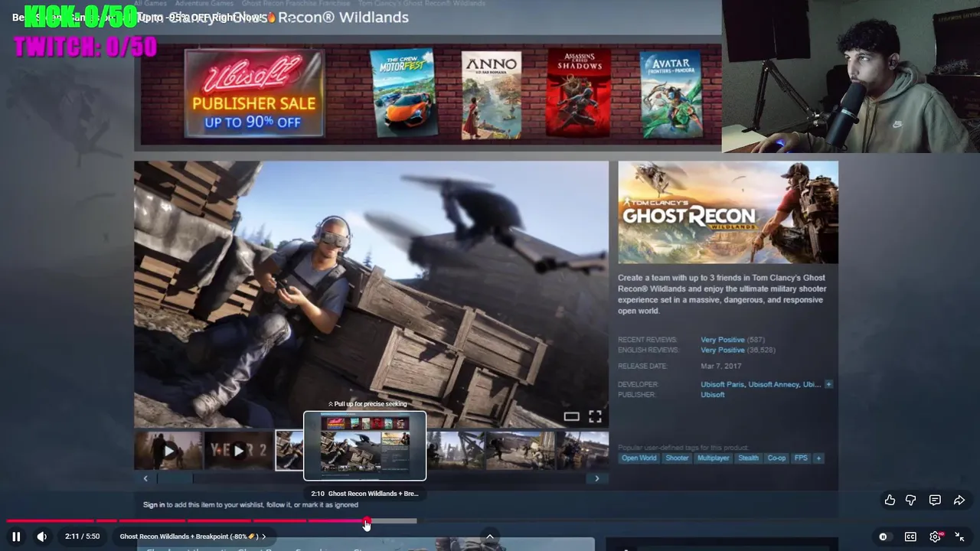The height and width of the screenshot is (551, 980).
Task: Pause the YouTube video
Action: [16, 536]
